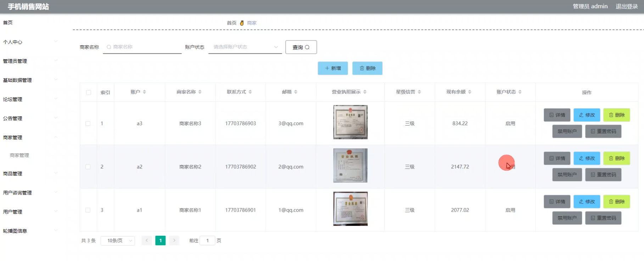Open business license image for 商家名称2
Image resolution: width=644 pixels, height=261 pixels.
351,166
